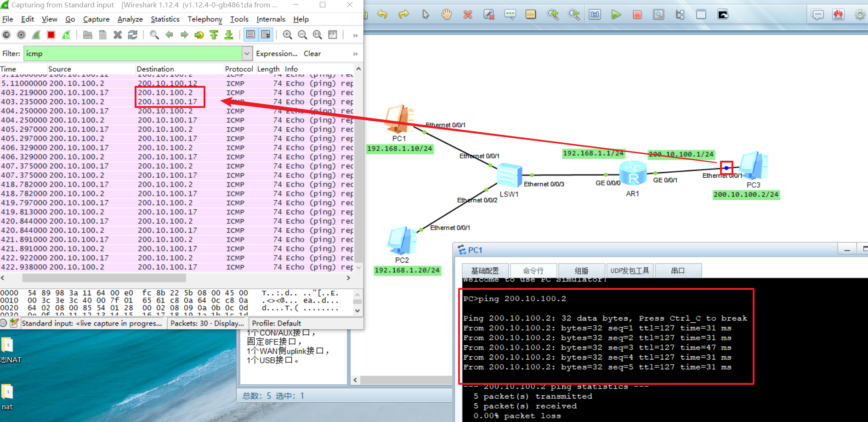Stop the running Wireshark capture
The image size is (868, 422).
51,35
